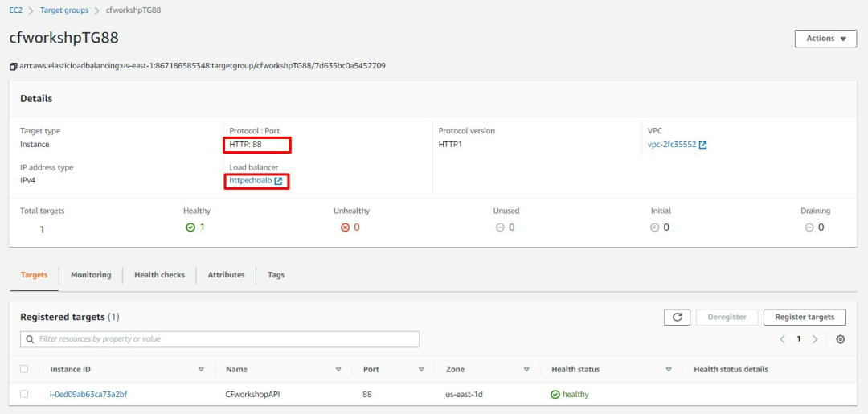Screen dimensions: 868x414
Task: Open the httpechoalb load balancer link
Action: (251, 181)
